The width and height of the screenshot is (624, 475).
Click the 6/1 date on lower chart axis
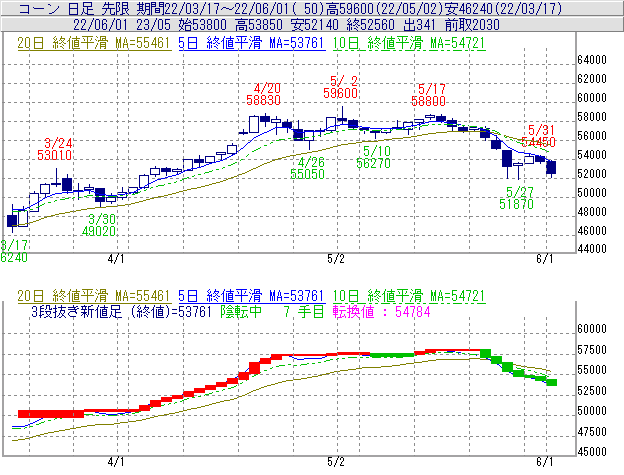point(544,462)
